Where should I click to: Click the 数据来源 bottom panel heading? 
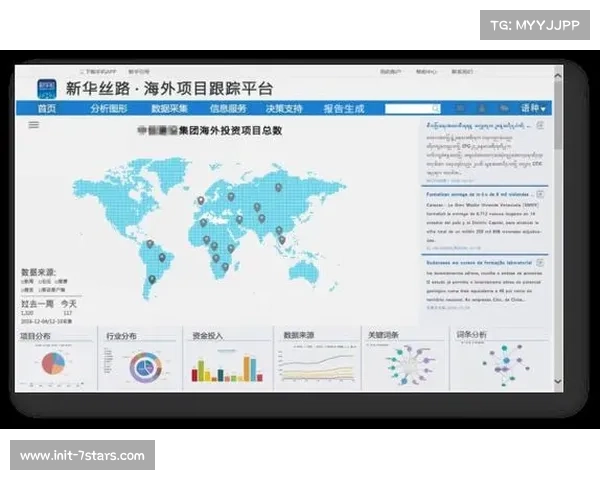coord(299,335)
